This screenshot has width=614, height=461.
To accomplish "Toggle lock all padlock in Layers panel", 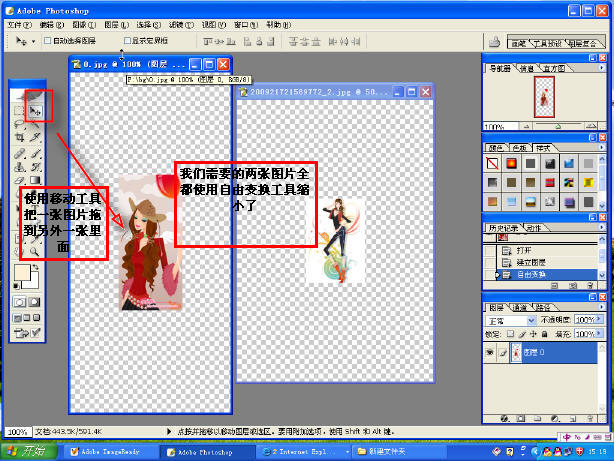I will point(544,334).
